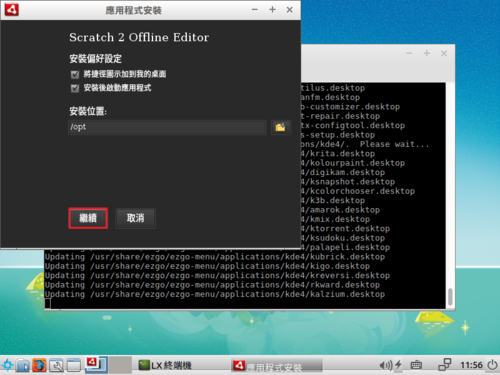Open the folder browse icon beside location

click(x=281, y=127)
